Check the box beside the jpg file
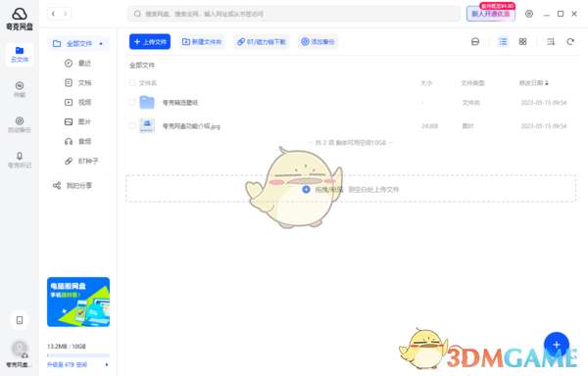 pyautogui.click(x=132, y=126)
